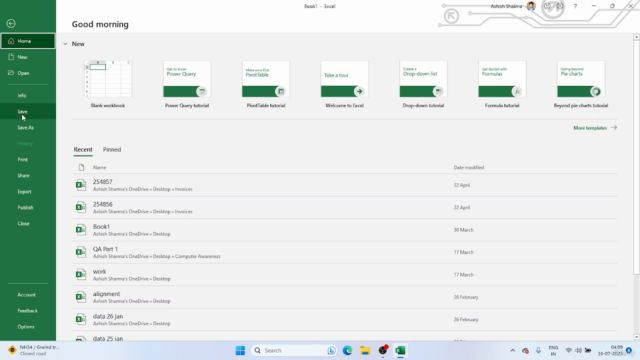This screenshot has height=360, width=640.
Task: Click the ENG language indicator
Action: [553, 351]
